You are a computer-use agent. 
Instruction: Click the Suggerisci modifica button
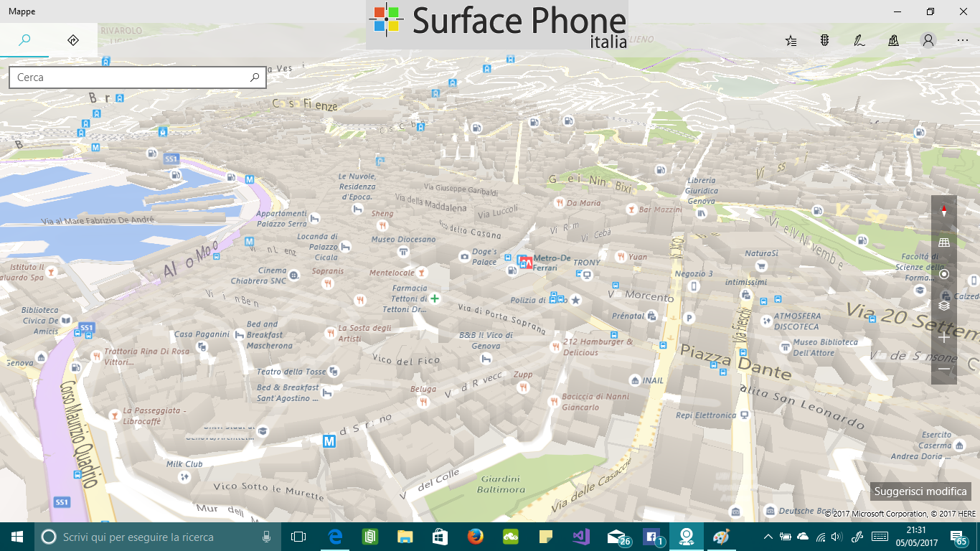pyautogui.click(x=920, y=491)
